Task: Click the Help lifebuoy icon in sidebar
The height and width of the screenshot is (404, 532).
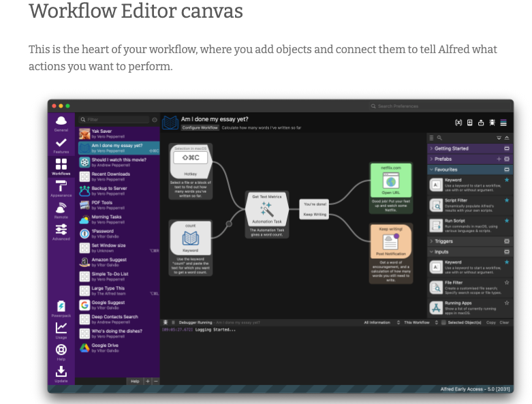Action: (61, 352)
